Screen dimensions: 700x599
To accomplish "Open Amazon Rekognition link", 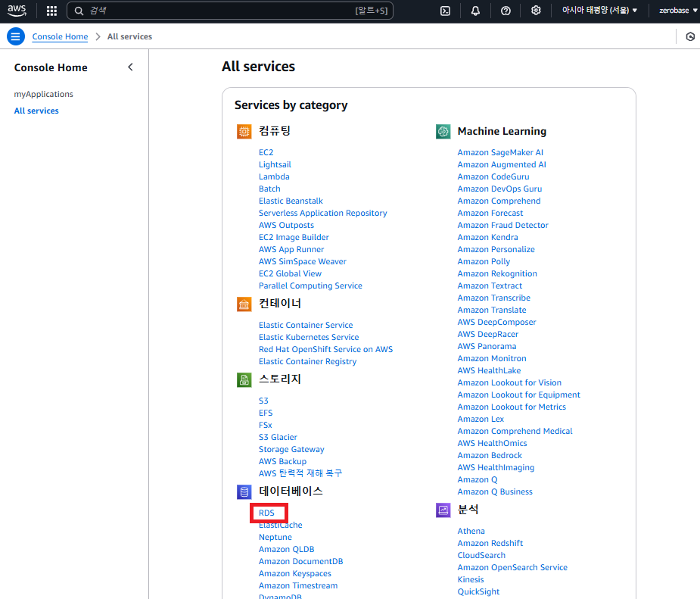I will click(x=497, y=273).
